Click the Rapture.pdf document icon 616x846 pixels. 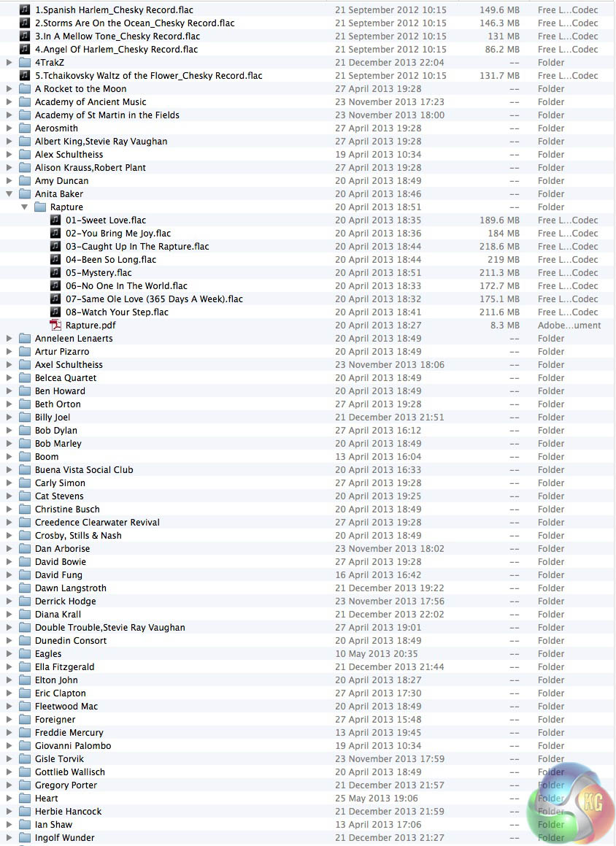pyautogui.click(x=55, y=326)
